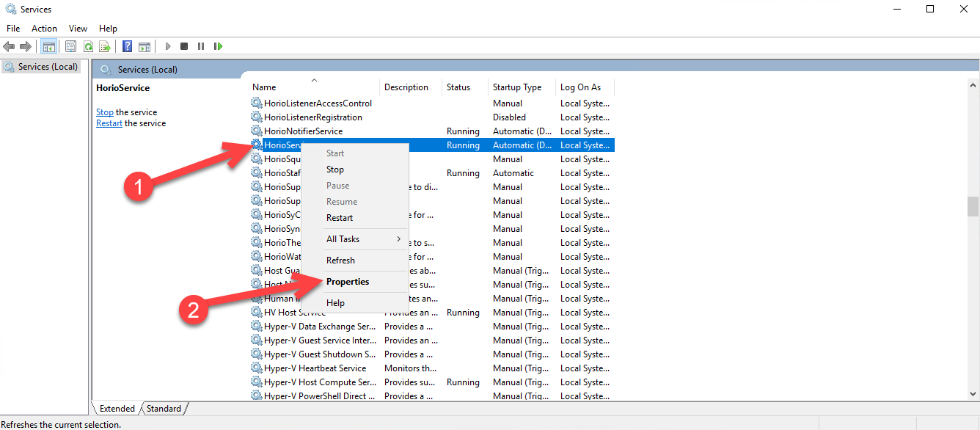Screen dimensions: 980x430
Task: Open Properties via the toolbar icon
Action: [70, 46]
